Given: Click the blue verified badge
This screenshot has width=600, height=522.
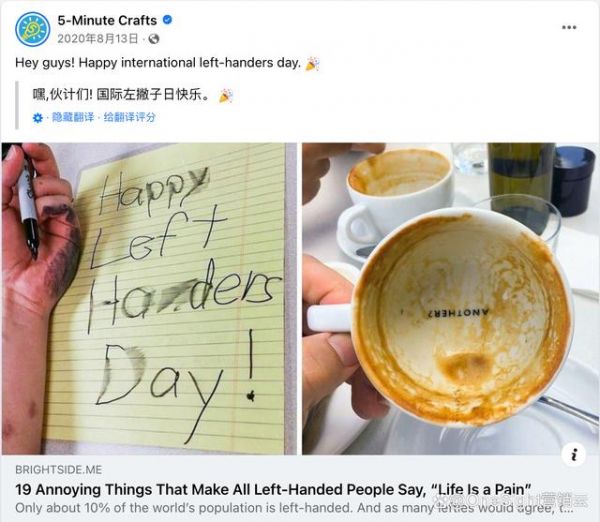Looking at the screenshot, I should click(x=167, y=20).
